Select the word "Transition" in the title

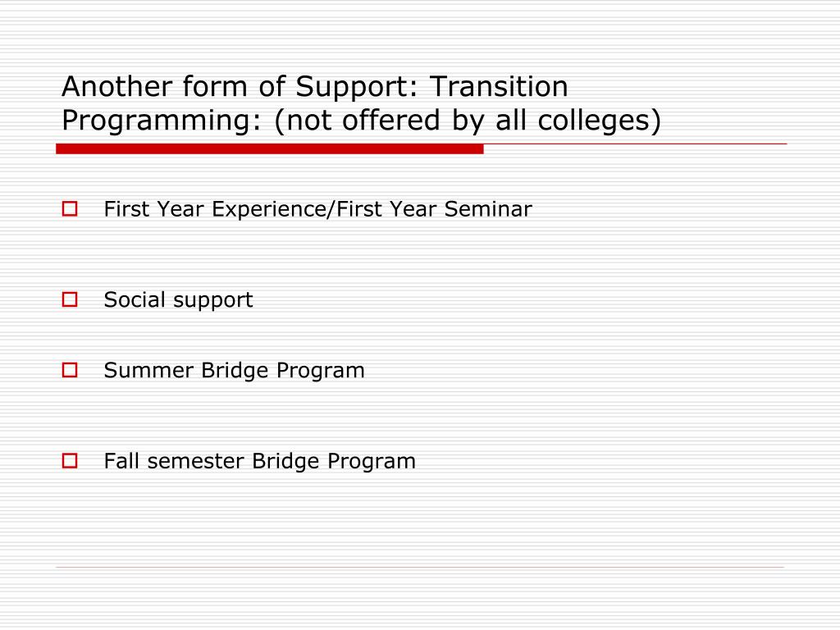click(x=500, y=86)
